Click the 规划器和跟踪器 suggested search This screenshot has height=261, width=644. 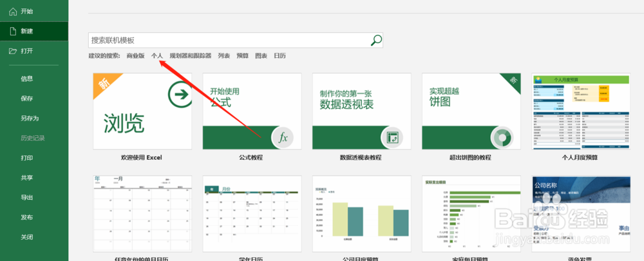pos(191,55)
